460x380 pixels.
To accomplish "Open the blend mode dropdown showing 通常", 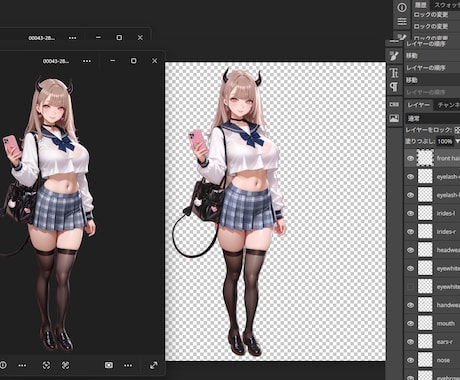I will pyautogui.click(x=433, y=118).
